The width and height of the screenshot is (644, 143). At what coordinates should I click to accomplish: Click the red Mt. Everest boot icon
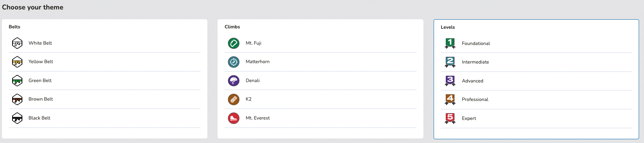[x=233, y=118]
